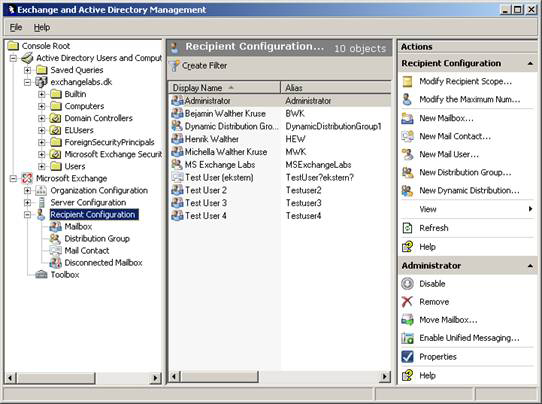Click the Refresh icon in Actions

point(408,228)
